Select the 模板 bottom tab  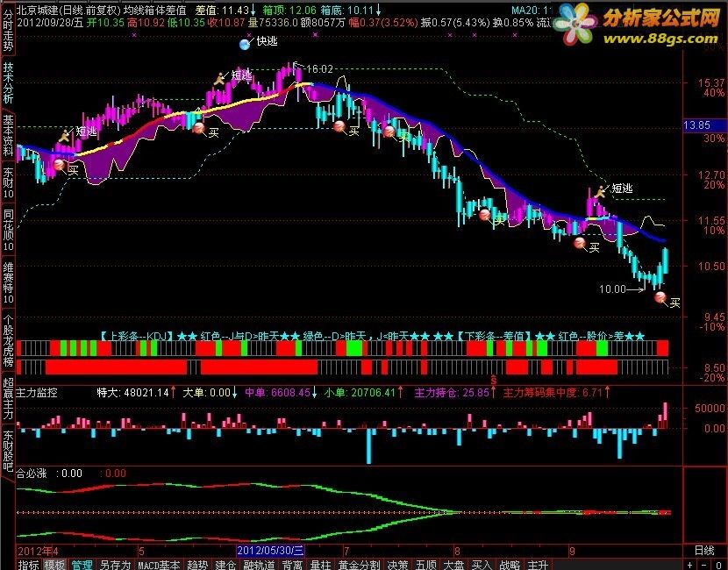point(54,565)
